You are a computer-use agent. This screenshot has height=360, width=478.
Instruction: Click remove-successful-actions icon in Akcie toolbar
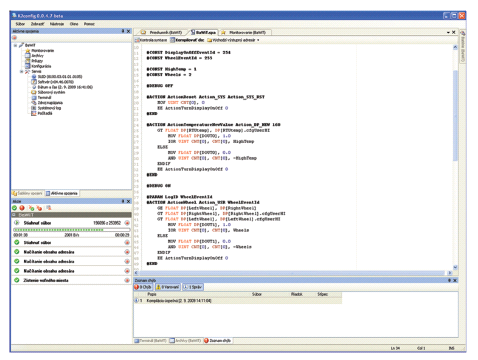[31, 208]
